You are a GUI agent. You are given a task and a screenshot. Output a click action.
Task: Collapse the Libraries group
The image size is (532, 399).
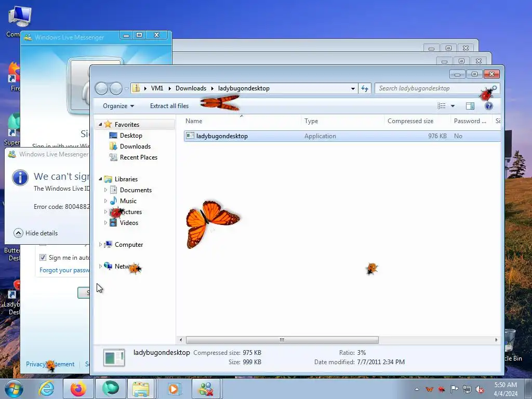tap(100, 179)
